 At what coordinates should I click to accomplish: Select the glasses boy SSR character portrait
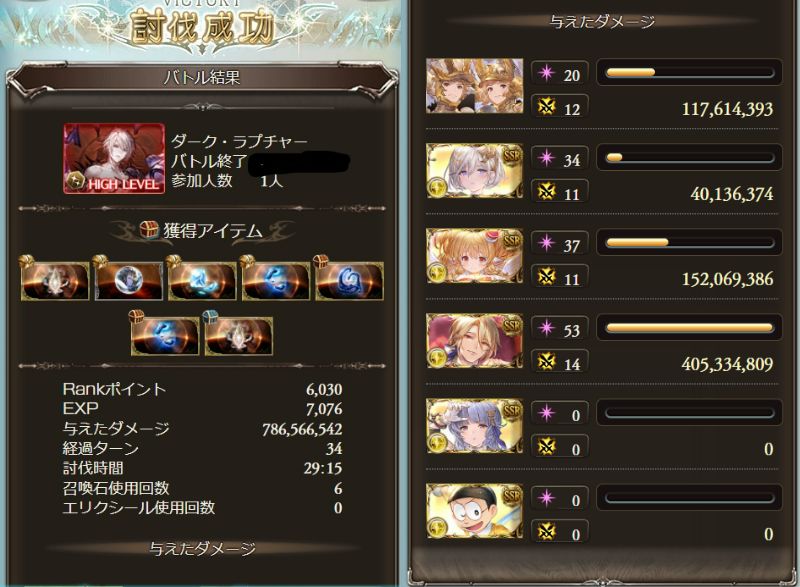click(x=474, y=511)
